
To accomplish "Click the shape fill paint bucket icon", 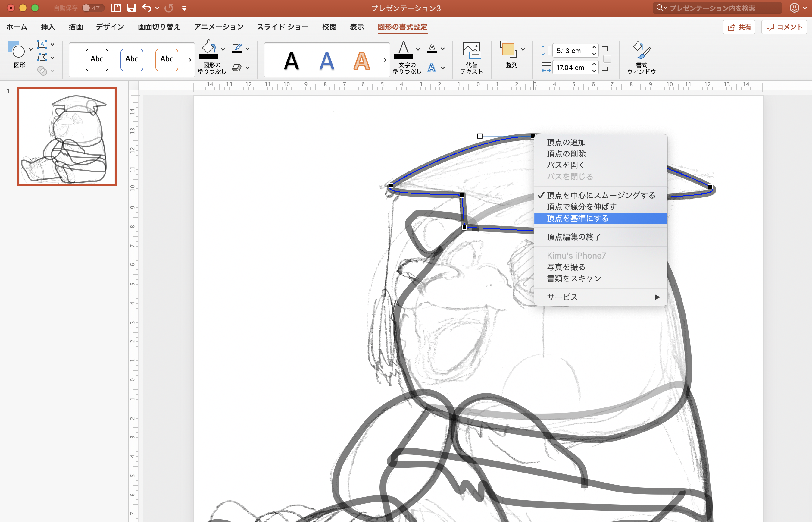I will 208,49.
